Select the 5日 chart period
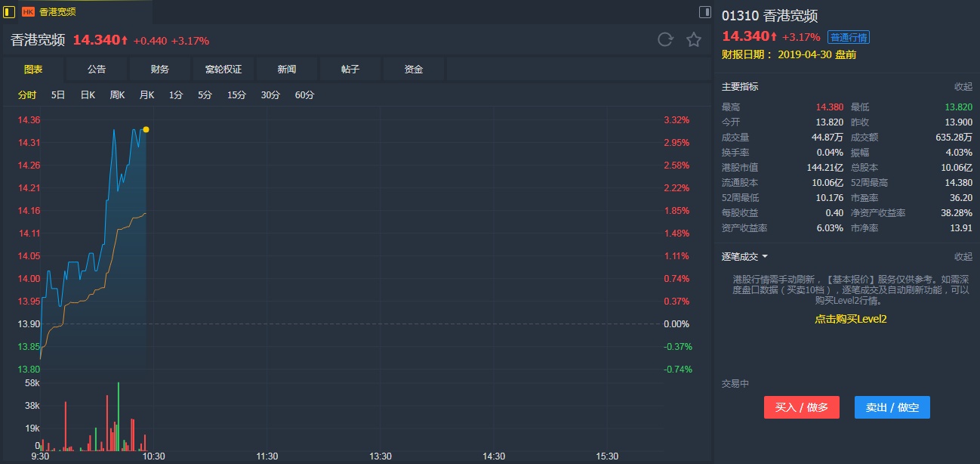 point(58,95)
